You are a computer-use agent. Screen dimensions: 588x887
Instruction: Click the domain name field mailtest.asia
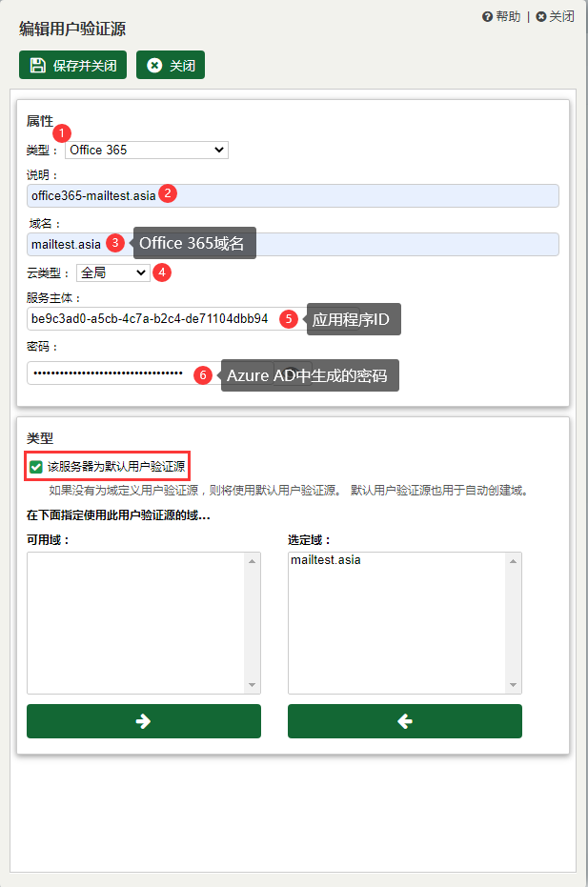[293, 244]
